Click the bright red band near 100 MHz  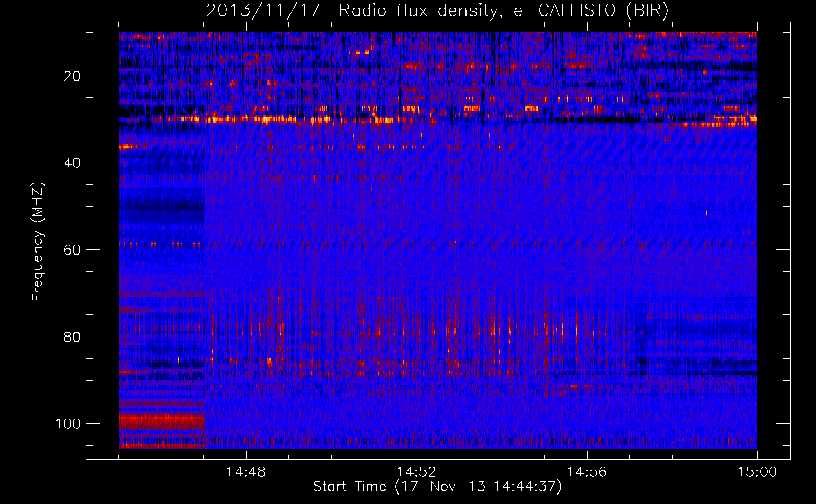[x=161, y=421]
